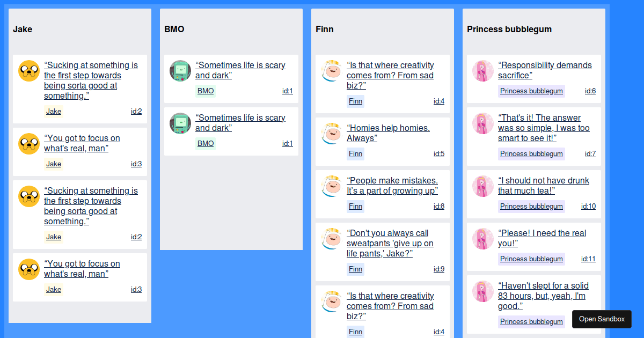Viewport: 644px width, 338px height.
Task: Open the quote "Sucking at something is the first step"
Action: click(x=91, y=80)
